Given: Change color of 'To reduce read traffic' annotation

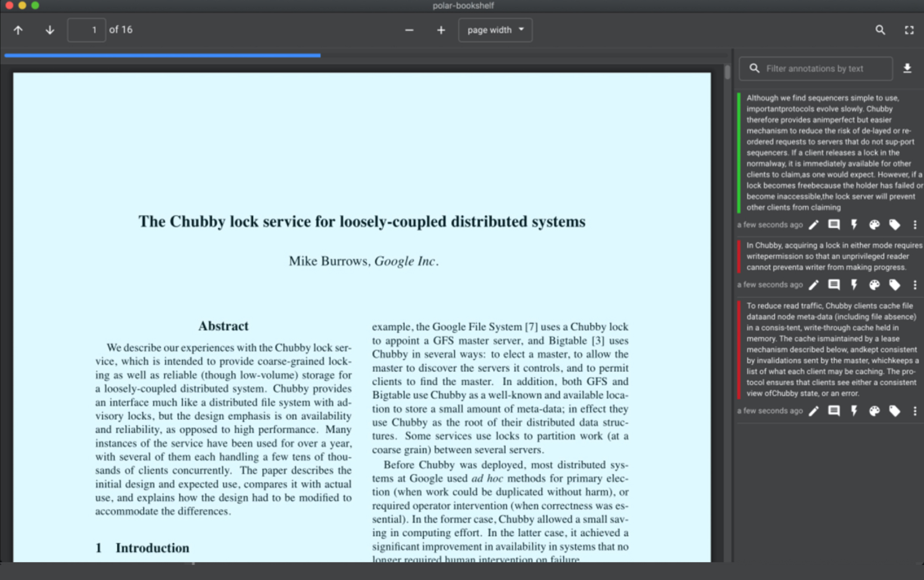Looking at the screenshot, I should pyautogui.click(x=874, y=411).
